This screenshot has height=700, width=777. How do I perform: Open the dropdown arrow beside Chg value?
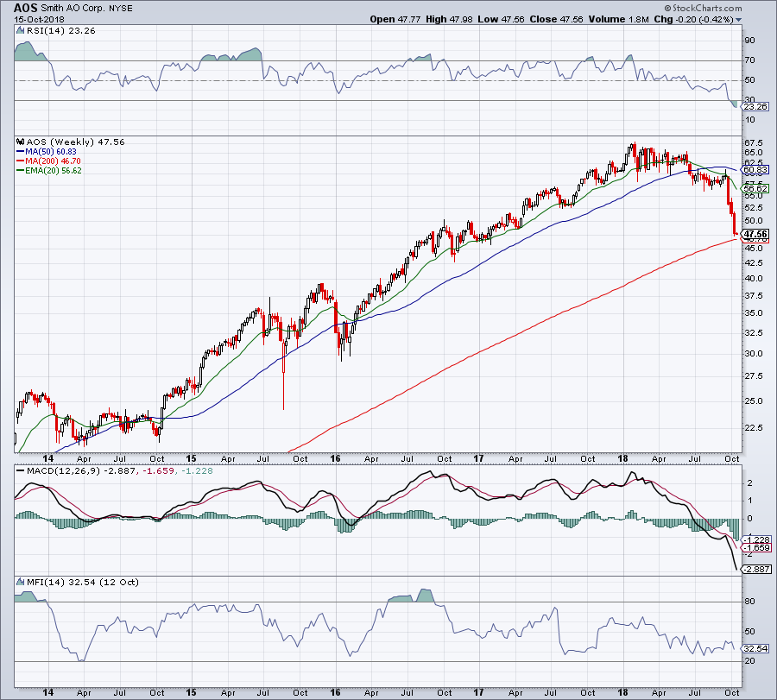(x=738, y=20)
